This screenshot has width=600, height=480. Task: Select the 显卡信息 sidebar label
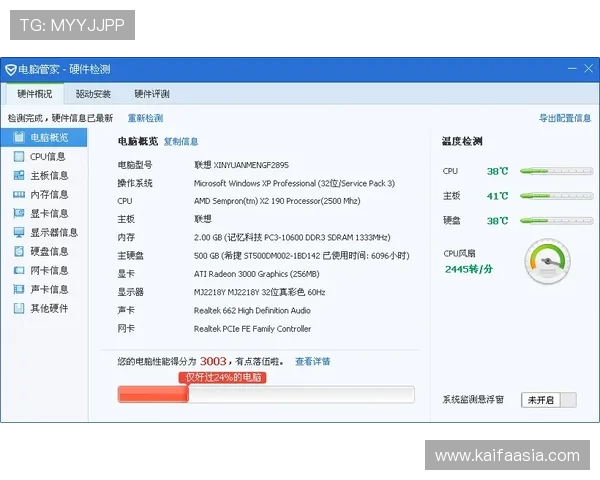49,213
